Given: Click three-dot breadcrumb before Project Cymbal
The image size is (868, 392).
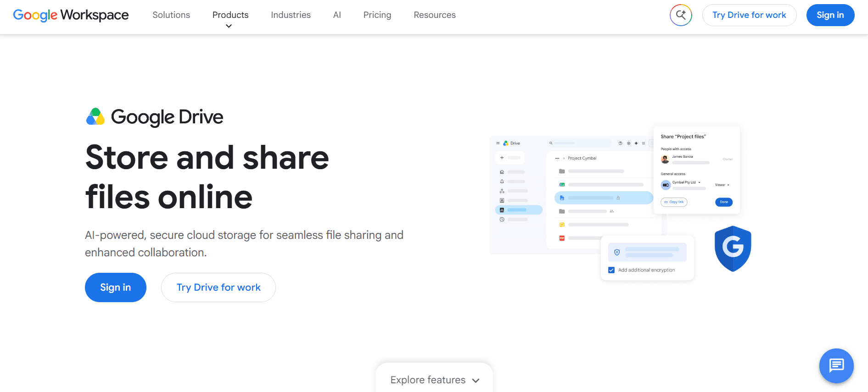Looking at the screenshot, I should point(557,158).
